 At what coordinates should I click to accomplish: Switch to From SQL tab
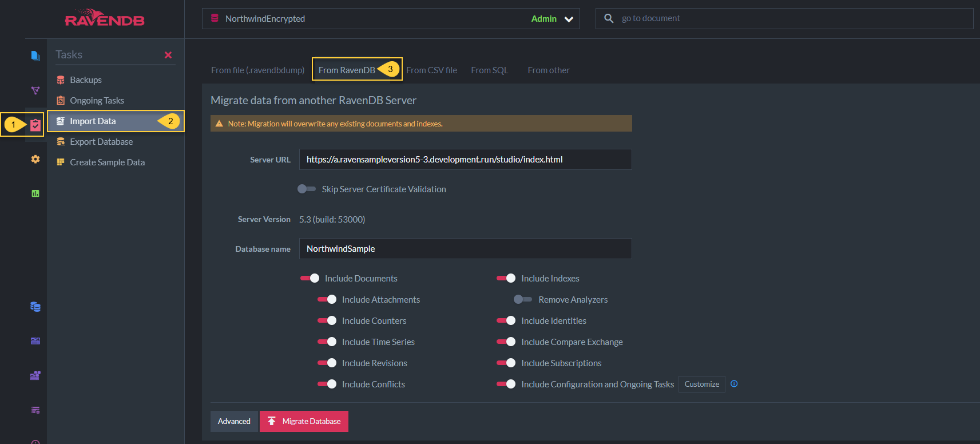click(x=490, y=70)
